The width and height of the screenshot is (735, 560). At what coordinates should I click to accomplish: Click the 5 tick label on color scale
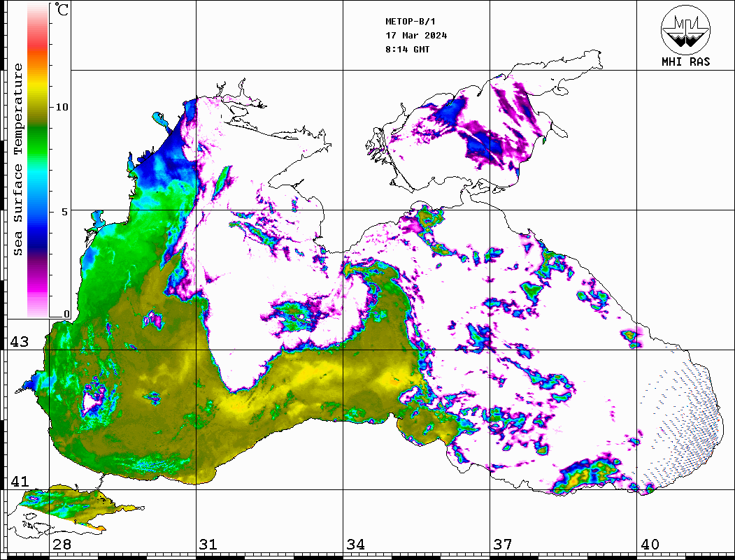(66, 212)
